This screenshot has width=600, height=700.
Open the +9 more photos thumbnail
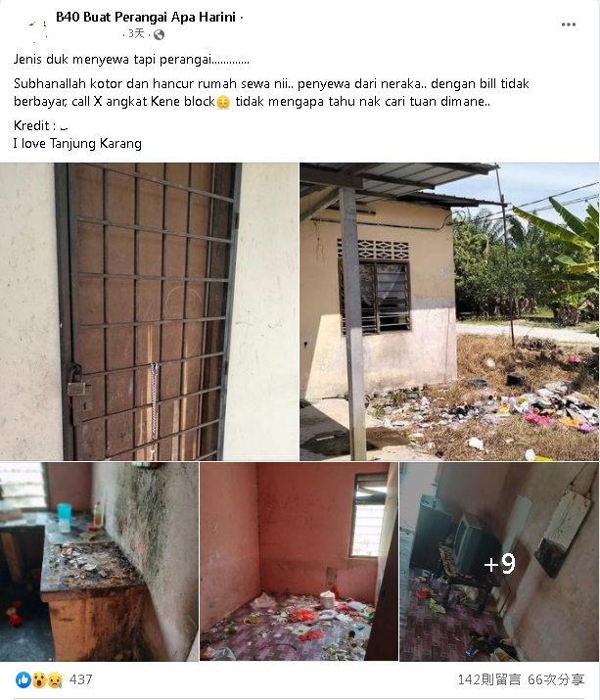[x=499, y=562]
